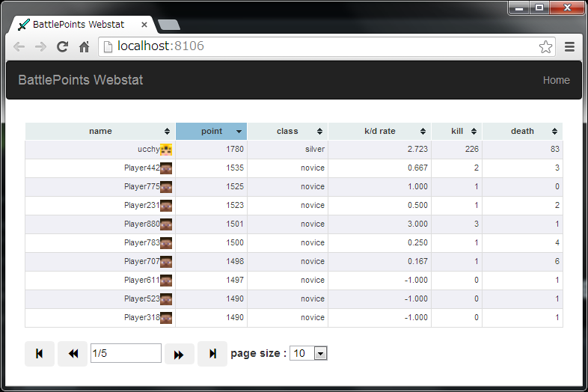The width and height of the screenshot is (588, 392).
Task: Click the 1535 point value
Action: (235, 168)
